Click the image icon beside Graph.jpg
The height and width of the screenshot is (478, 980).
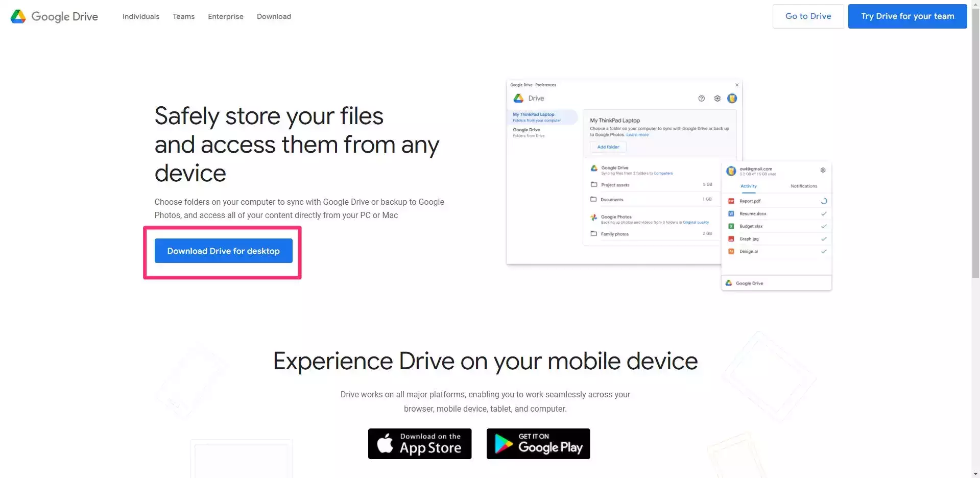[x=731, y=238]
